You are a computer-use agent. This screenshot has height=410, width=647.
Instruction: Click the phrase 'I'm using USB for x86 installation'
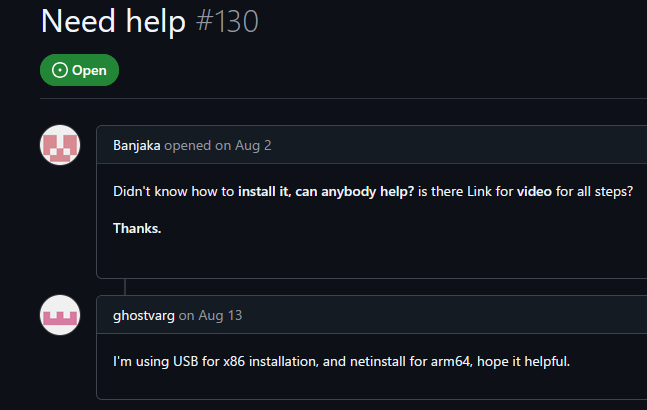[224, 361]
